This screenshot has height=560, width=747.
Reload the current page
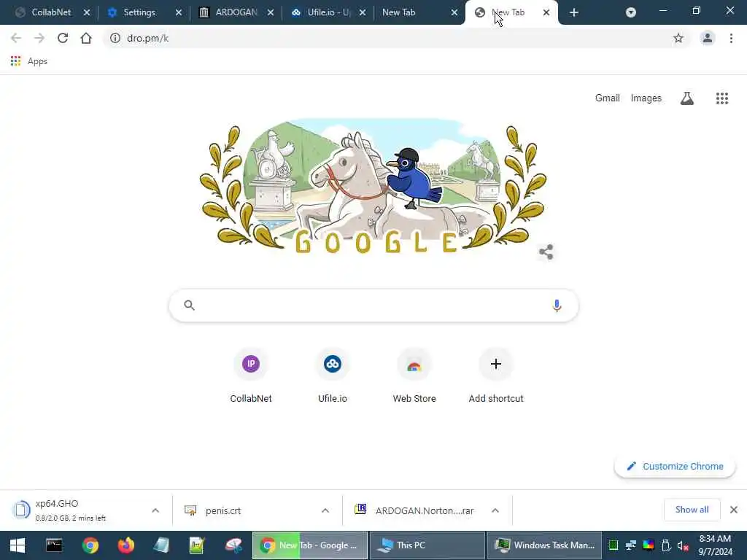coord(63,38)
